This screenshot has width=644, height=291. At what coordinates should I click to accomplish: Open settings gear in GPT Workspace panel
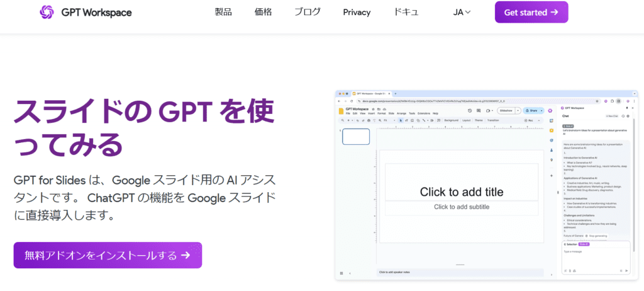coord(628,116)
